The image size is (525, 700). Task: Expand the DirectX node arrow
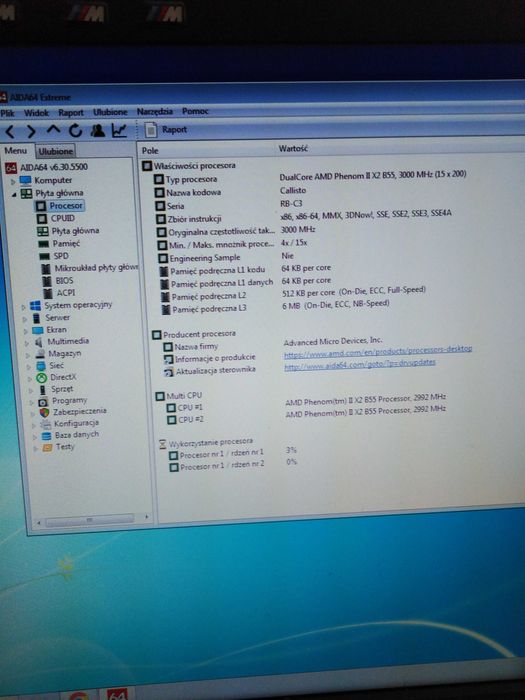[30, 379]
